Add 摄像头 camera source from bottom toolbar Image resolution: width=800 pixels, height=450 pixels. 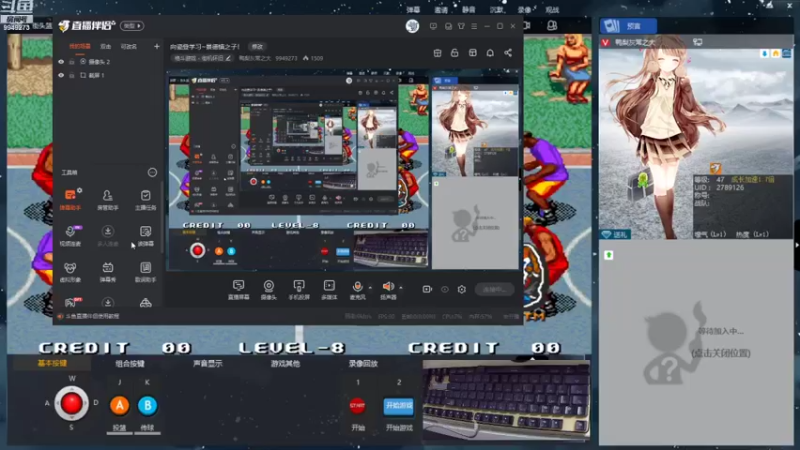tap(268, 289)
